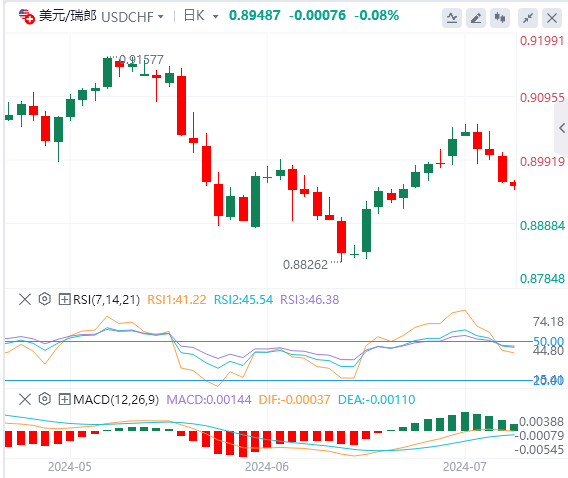This screenshot has height=478, width=568.
Task: Click the 74.18 RSI axis label
Action: (548, 322)
